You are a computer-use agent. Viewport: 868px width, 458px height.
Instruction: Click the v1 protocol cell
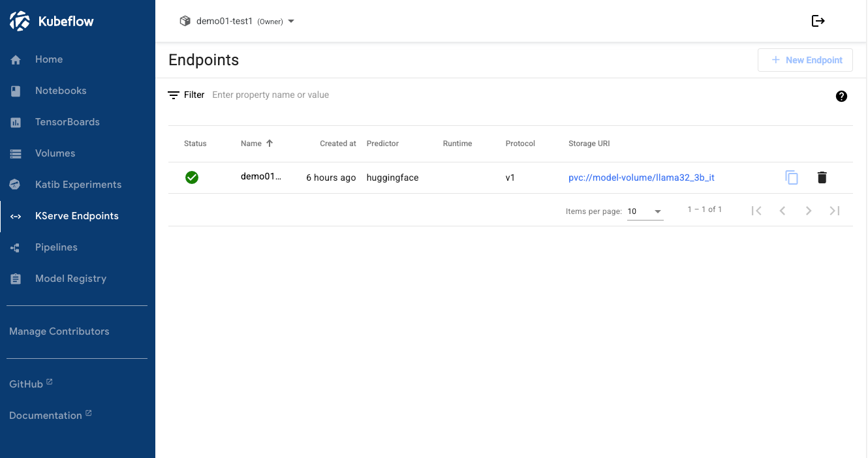coord(510,177)
